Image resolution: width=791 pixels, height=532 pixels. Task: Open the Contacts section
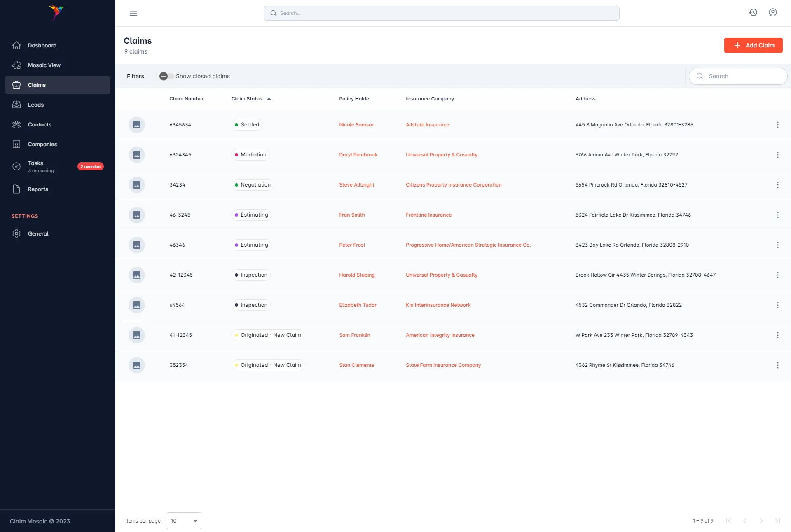(x=40, y=124)
